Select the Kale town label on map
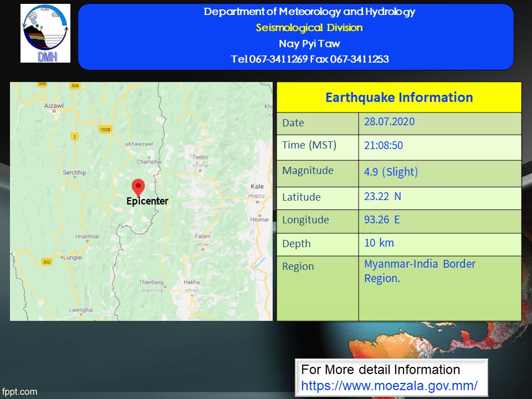This screenshot has height=399, width=532. (257, 187)
